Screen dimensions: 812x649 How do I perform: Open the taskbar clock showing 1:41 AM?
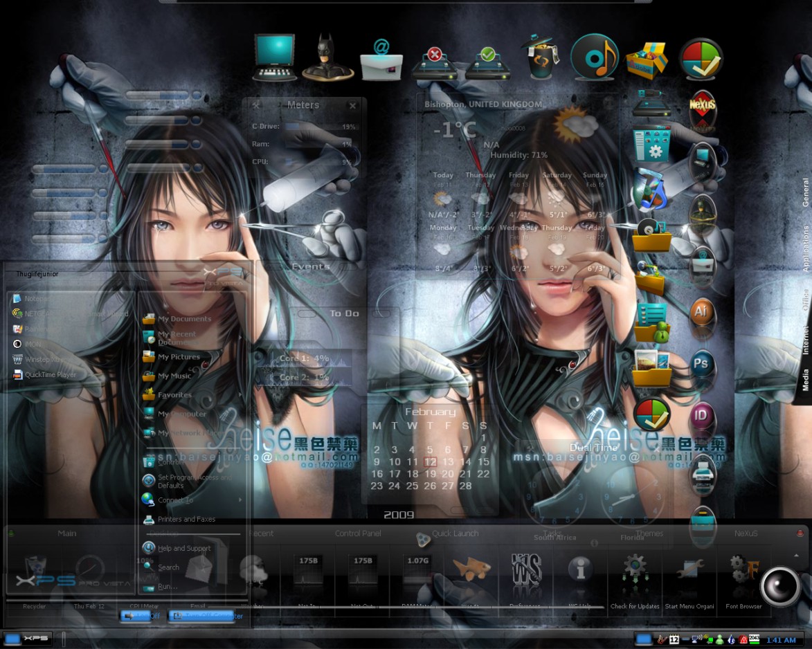click(x=781, y=640)
